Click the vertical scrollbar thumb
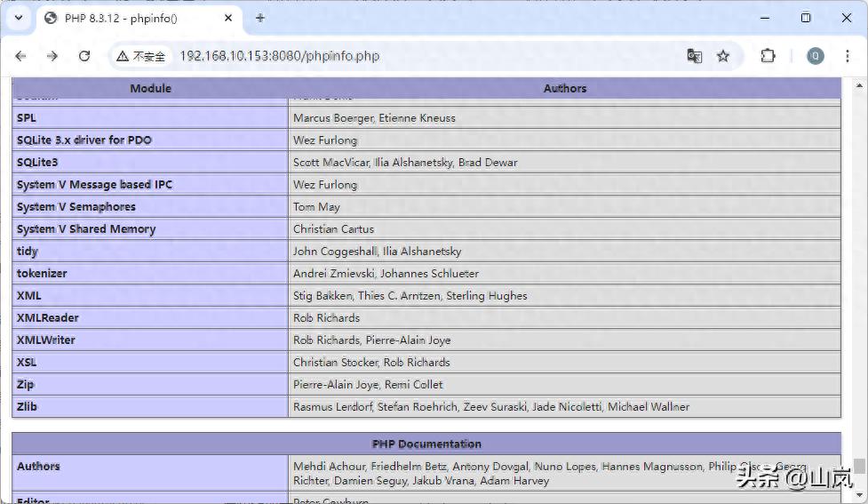 [859, 467]
